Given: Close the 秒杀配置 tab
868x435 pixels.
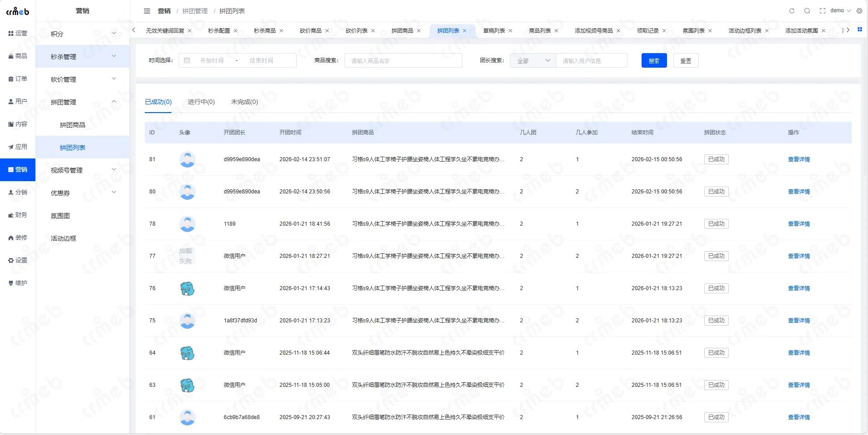Looking at the screenshot, I should coord(235,31).
